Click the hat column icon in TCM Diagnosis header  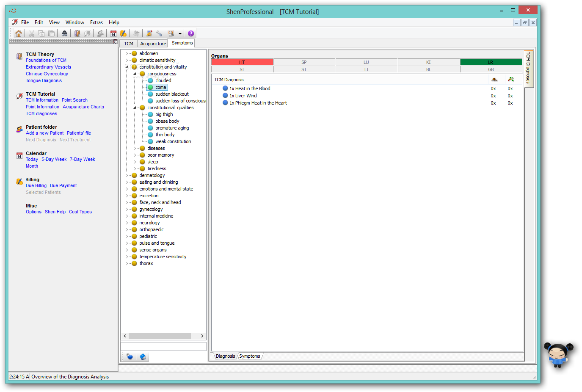click(x=494, y=80)
